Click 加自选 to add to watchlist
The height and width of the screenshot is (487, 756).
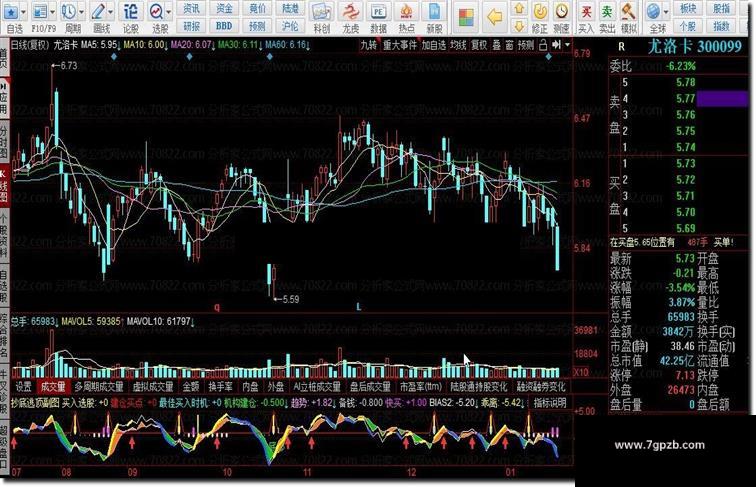(x=434, y=45)
